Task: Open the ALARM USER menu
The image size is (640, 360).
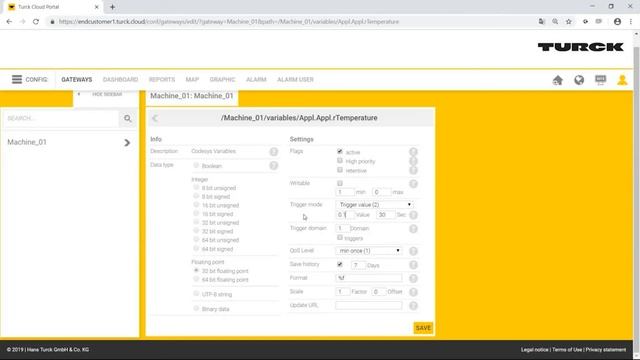Action: tap(296, 80)
